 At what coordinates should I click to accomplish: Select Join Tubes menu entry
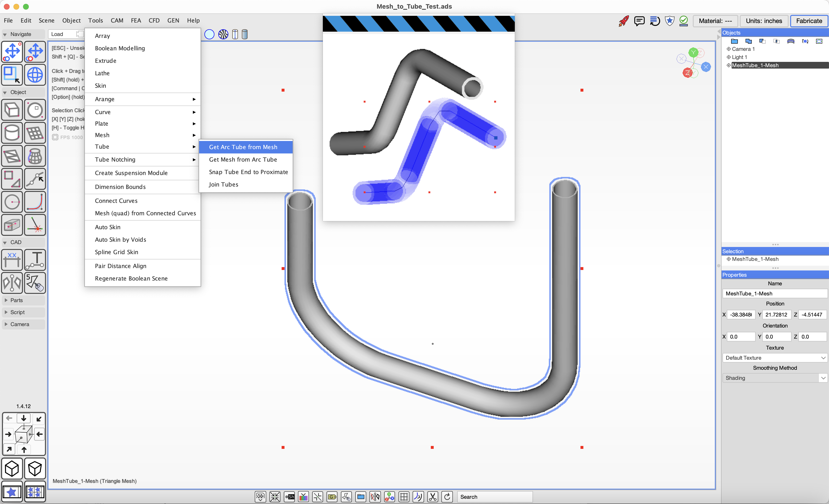click(x=223, y=184)
